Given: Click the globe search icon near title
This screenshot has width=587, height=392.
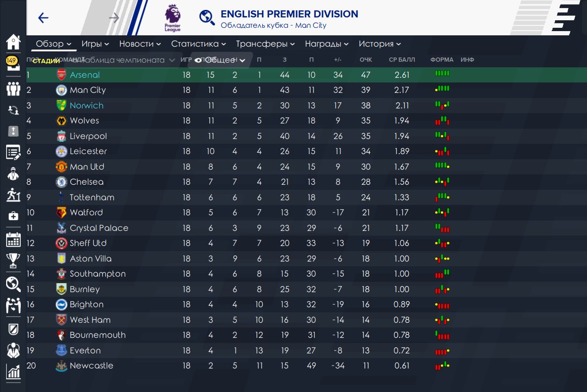Looking at the screenshot, I should tap(207, 17).
